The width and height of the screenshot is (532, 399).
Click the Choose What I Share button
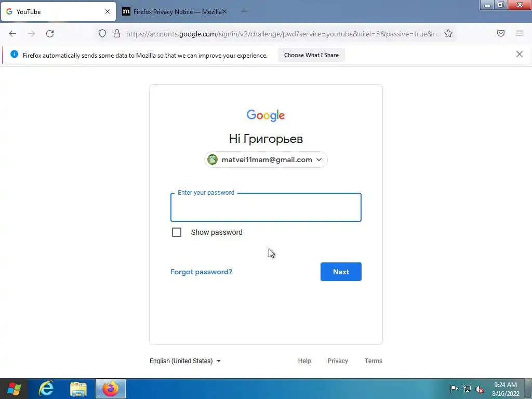pyautogui.click(x=311, y=55)
